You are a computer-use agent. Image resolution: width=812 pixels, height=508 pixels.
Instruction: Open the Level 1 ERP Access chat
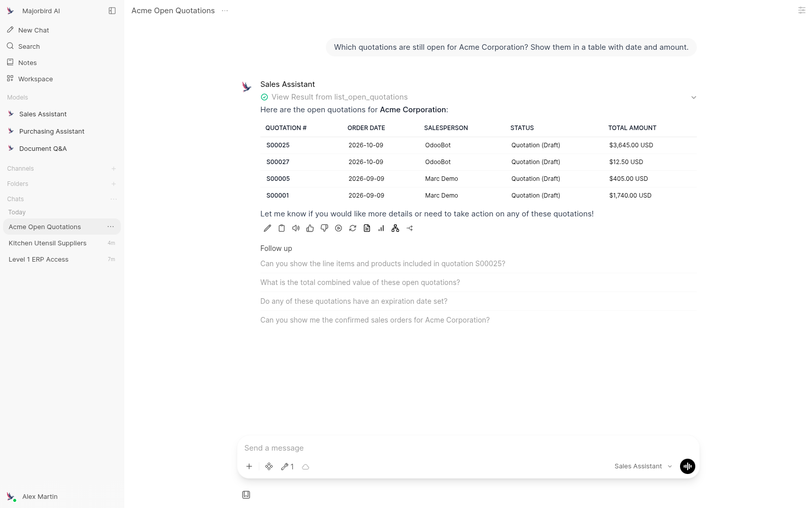62,259
